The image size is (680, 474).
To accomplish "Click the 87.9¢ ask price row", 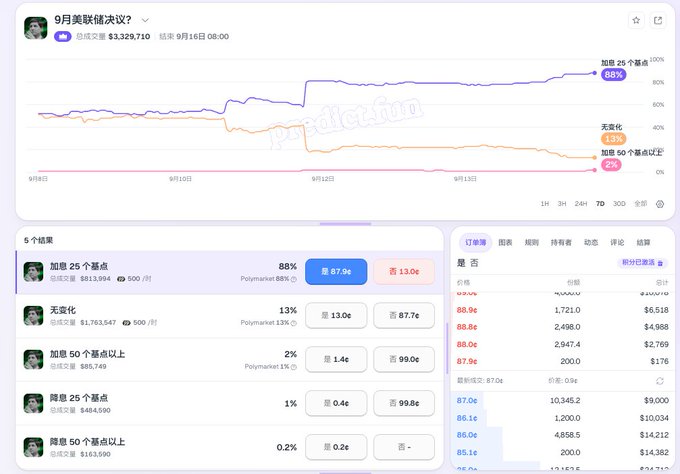I will coord(562,361).
